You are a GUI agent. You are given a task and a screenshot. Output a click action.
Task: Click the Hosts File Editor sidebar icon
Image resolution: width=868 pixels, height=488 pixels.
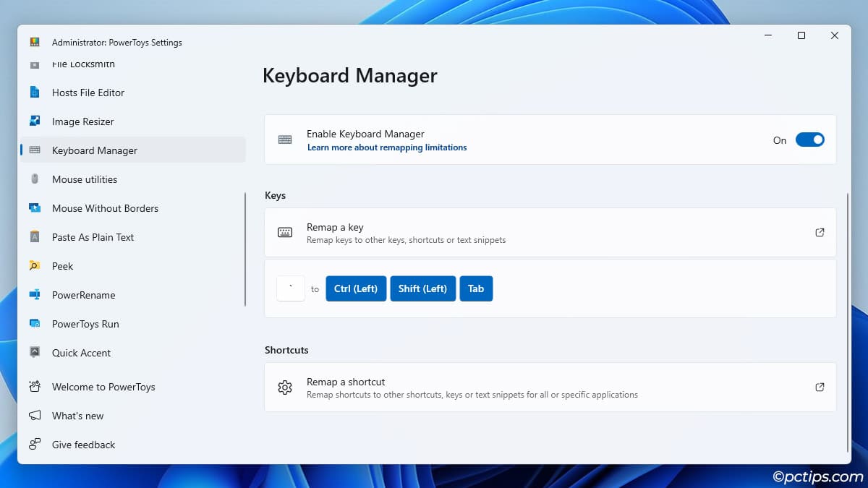(35, 93)
